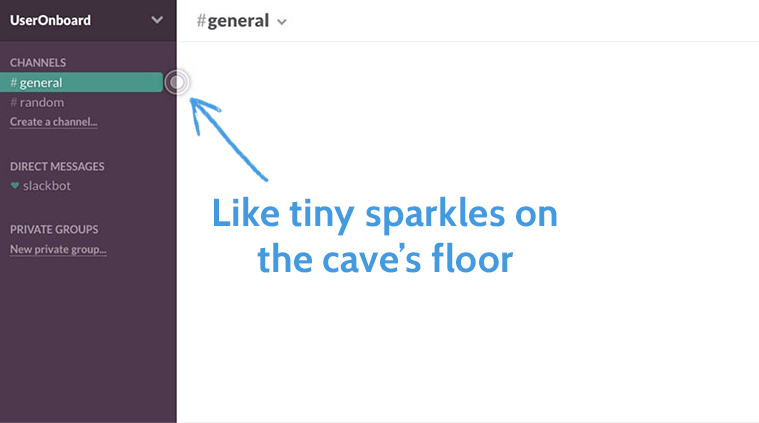
Task: Click the Create a channel link
Action: [x=53, y=122]
